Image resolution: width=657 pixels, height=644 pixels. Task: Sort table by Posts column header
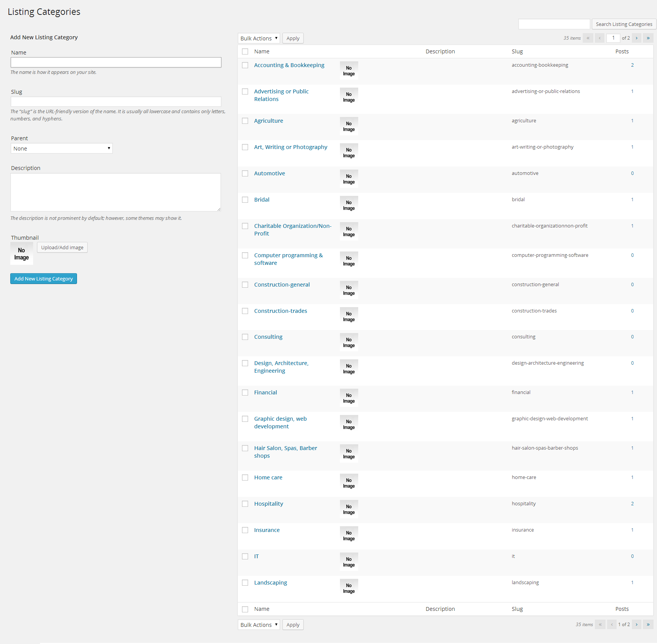(622, 51)
